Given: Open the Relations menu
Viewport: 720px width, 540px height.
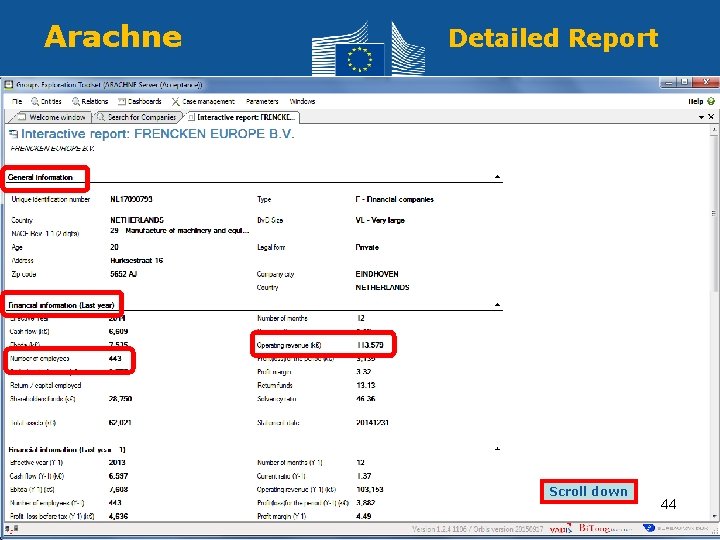Looking at the screenshot, I should coord(90,101).
